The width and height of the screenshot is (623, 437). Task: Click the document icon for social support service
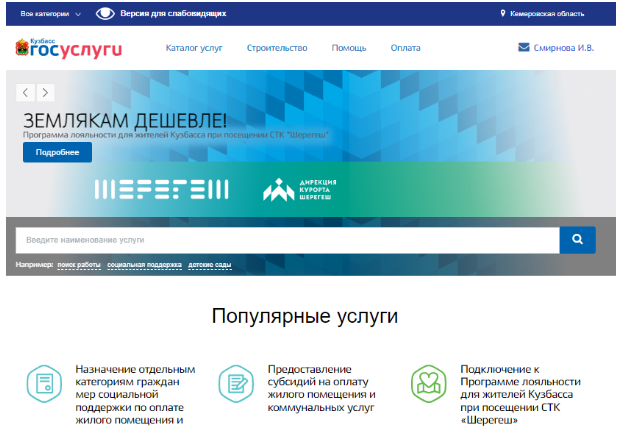coord(44,384)
